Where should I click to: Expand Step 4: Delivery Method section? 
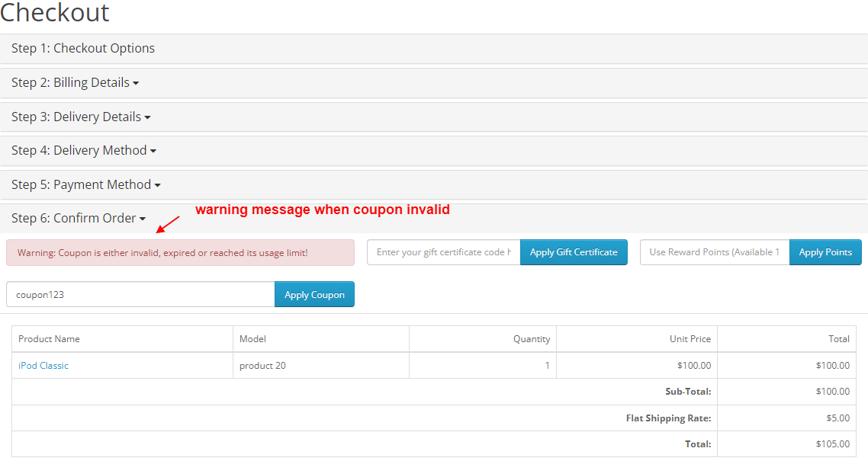coord(79,150)
